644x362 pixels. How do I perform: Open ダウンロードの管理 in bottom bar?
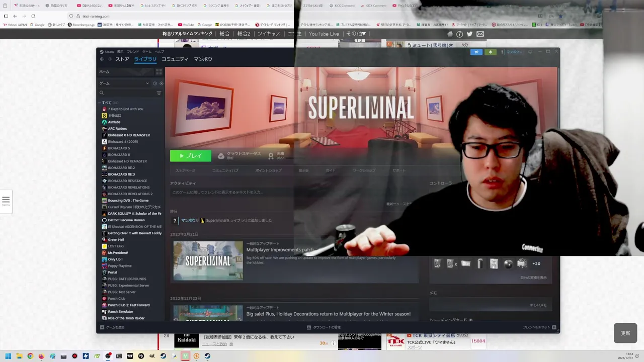click(324, 327)
